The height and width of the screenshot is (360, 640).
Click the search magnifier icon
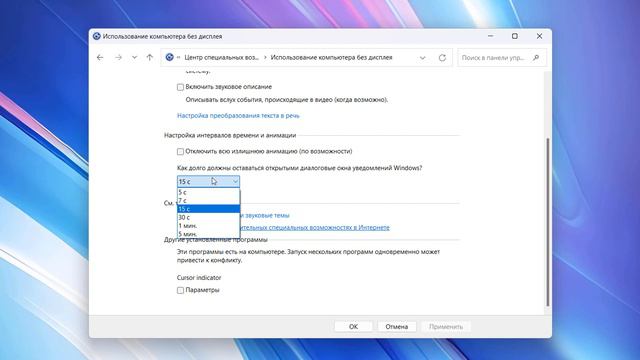point(536,58)
